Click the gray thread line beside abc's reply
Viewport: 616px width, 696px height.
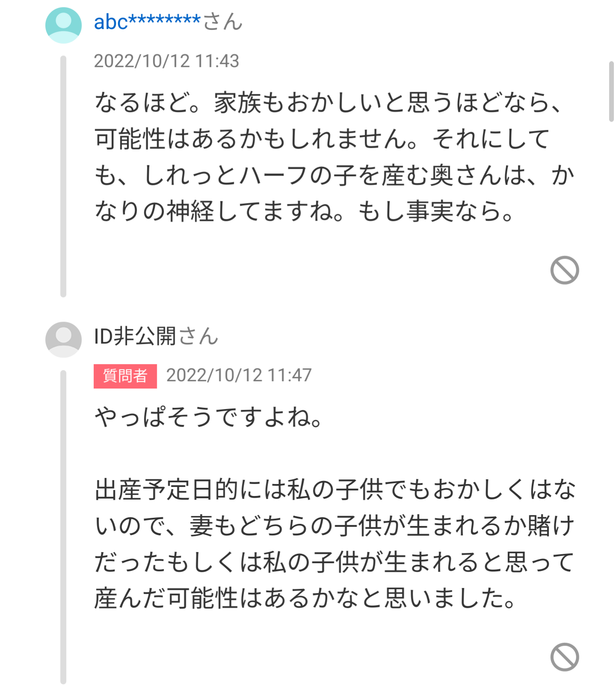pos(63,176)
